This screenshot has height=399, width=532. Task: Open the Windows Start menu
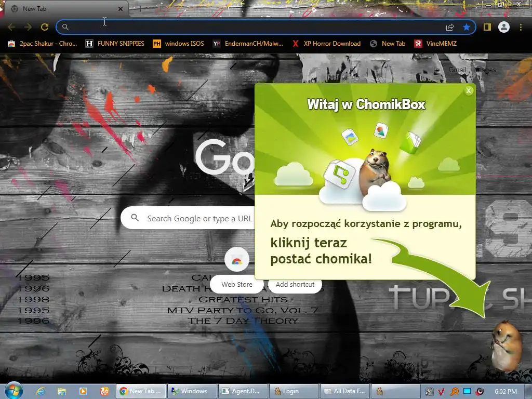(x=14, y=391)
